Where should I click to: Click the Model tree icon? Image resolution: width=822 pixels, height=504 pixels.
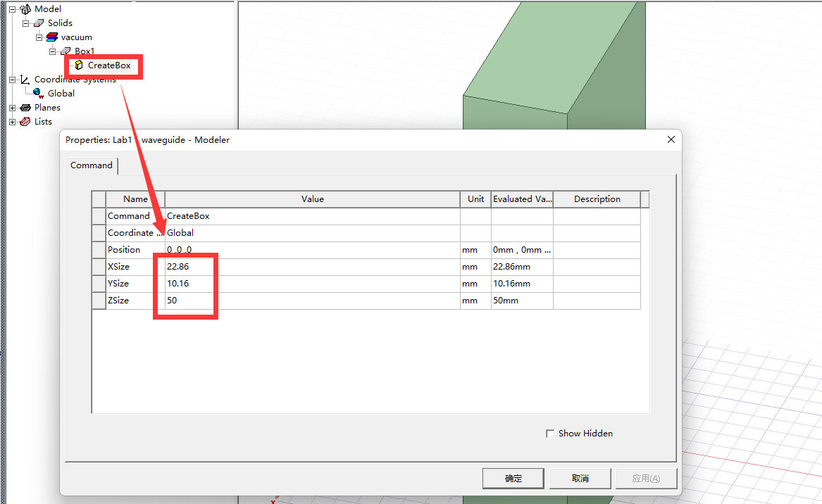(25, 9)
